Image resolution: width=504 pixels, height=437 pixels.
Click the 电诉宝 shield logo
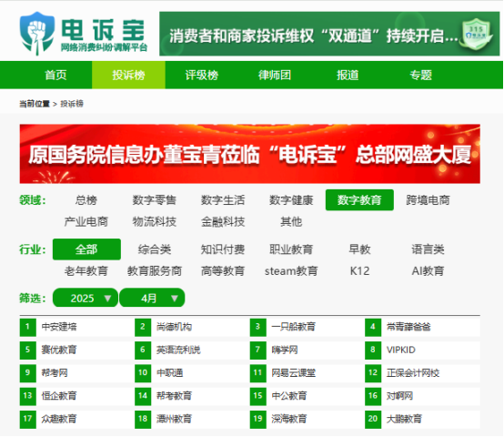36,33
